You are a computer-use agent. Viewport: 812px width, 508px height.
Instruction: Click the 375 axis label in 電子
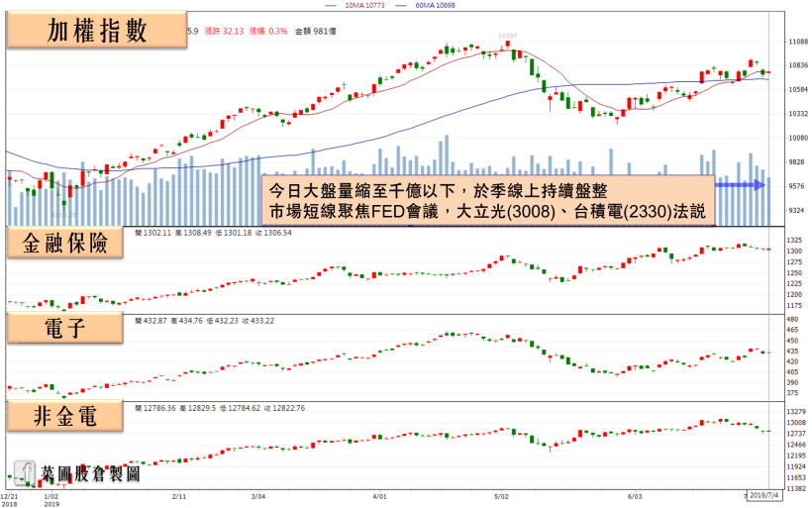pos(792,393)
